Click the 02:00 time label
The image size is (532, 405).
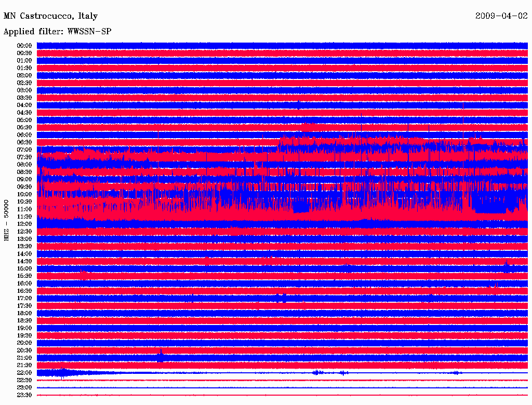(24, 75)
